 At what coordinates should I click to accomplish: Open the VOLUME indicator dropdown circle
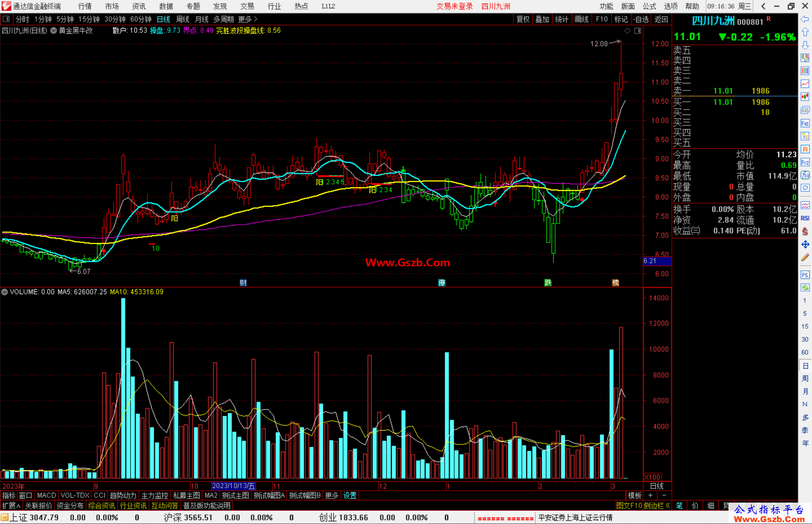click(x=5, y=292)
